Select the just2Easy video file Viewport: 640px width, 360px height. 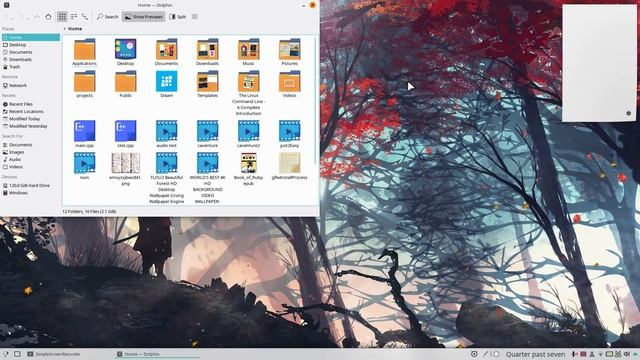click(289, 131)
